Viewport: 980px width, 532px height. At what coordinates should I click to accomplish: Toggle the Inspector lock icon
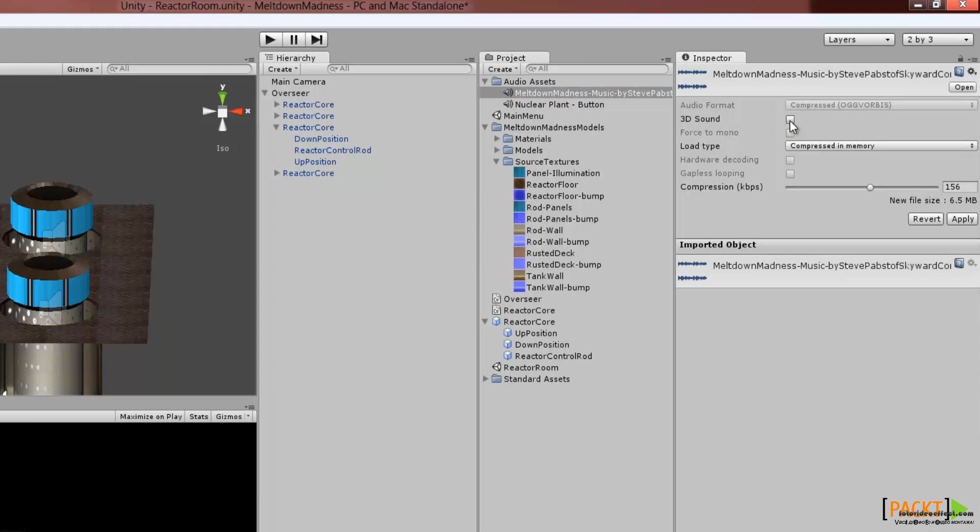(961, 59)
